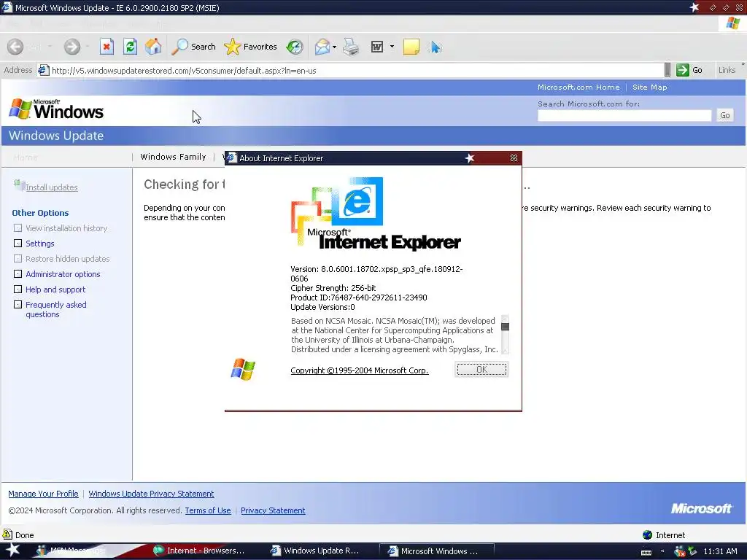Click Restore hidden updates option
The height and width of the screenshot is (560, 747).
pos(68,259)
